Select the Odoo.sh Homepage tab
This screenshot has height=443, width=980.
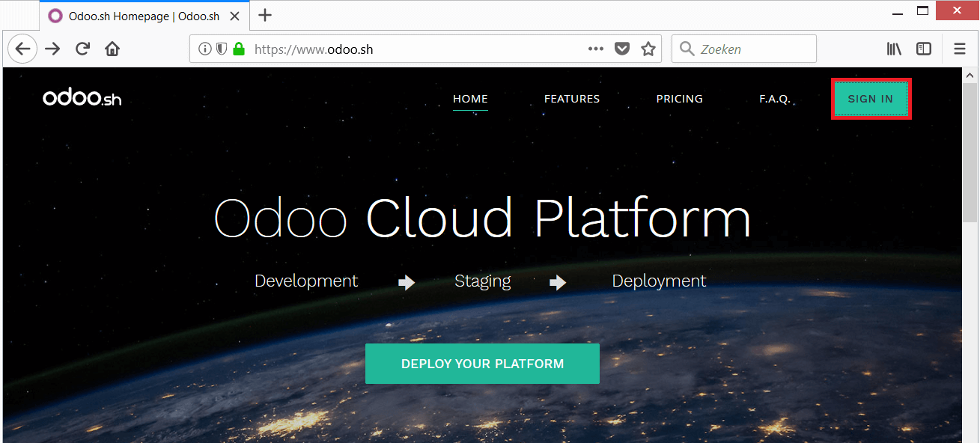point(146,16)
